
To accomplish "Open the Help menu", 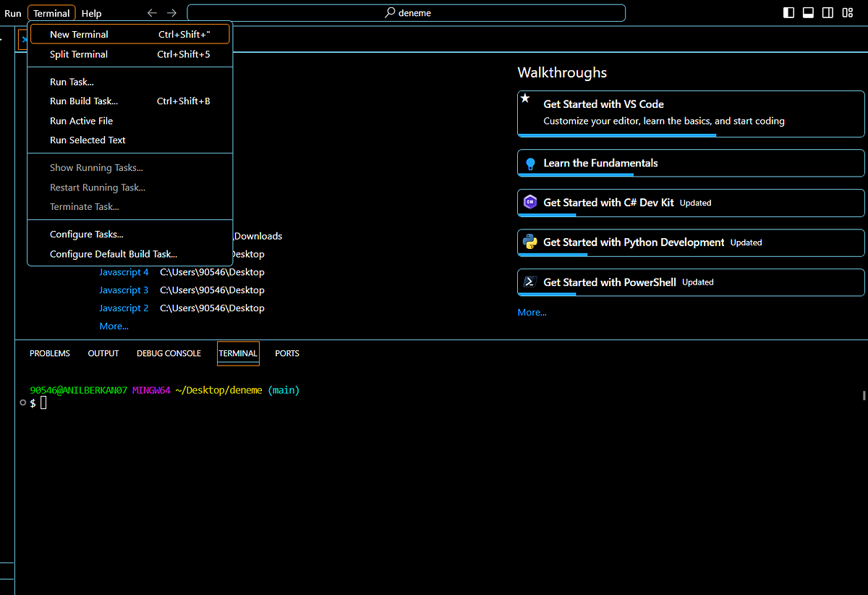I will (x=91, y=13).
